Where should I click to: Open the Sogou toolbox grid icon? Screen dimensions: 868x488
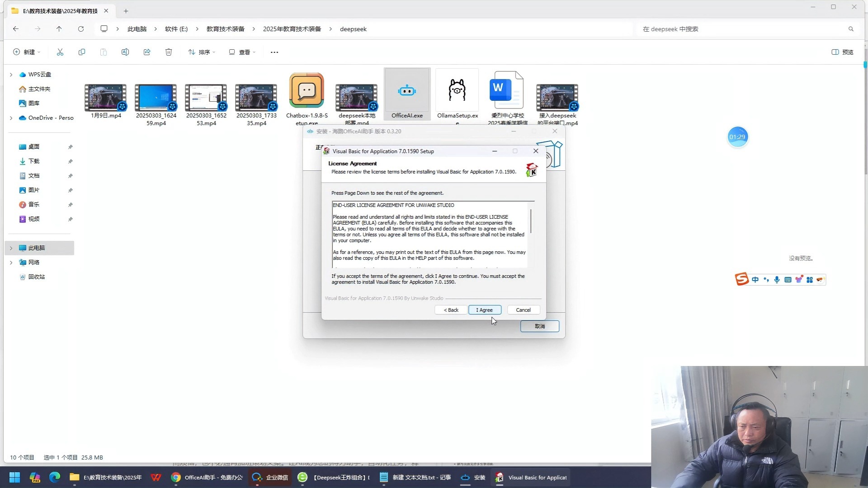point(809,279)
